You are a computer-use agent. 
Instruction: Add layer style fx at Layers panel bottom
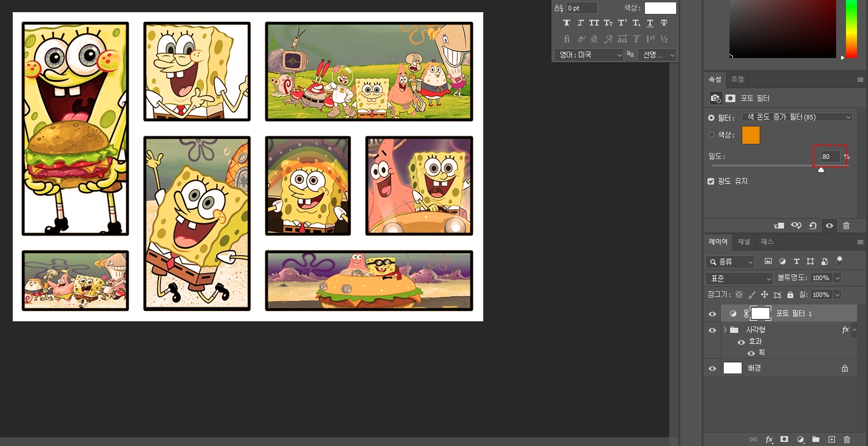coord(769,440)
